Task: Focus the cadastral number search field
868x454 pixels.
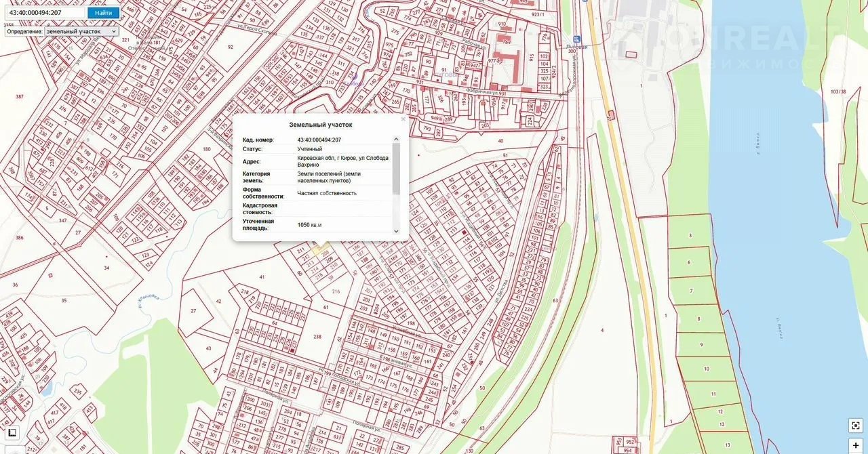Action: coord(45,13)
